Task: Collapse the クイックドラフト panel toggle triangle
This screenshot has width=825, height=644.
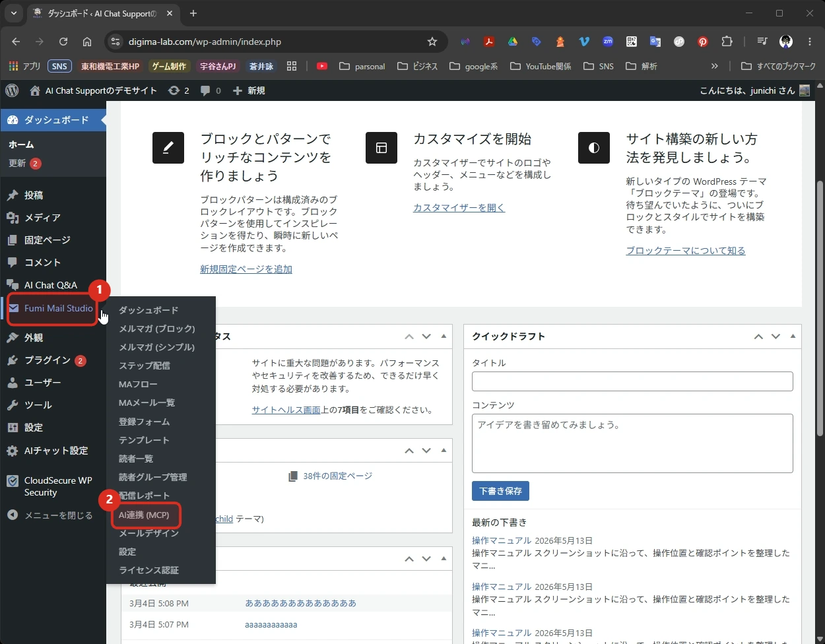Action: [793, 337]
